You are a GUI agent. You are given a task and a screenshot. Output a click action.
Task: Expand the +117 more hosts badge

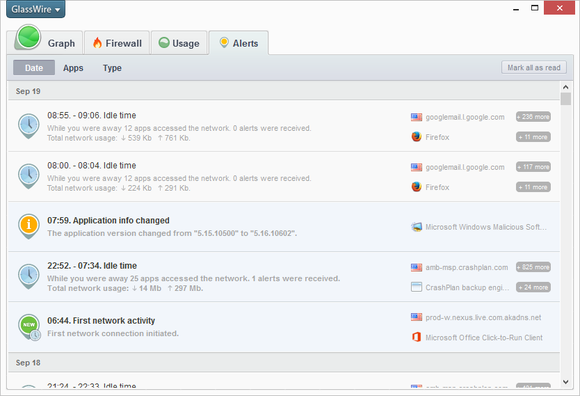click(533, 167)
